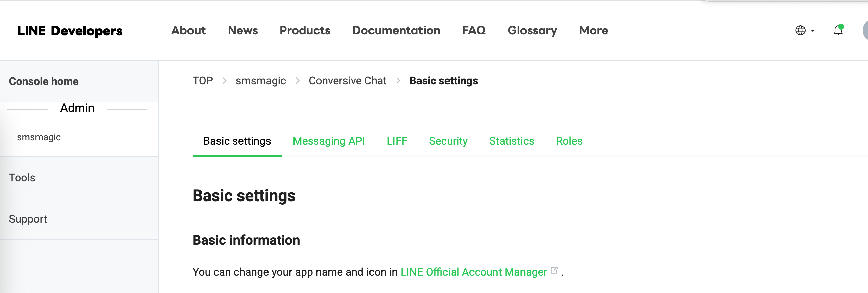Visit the FAQ page

tap(474, 30)
